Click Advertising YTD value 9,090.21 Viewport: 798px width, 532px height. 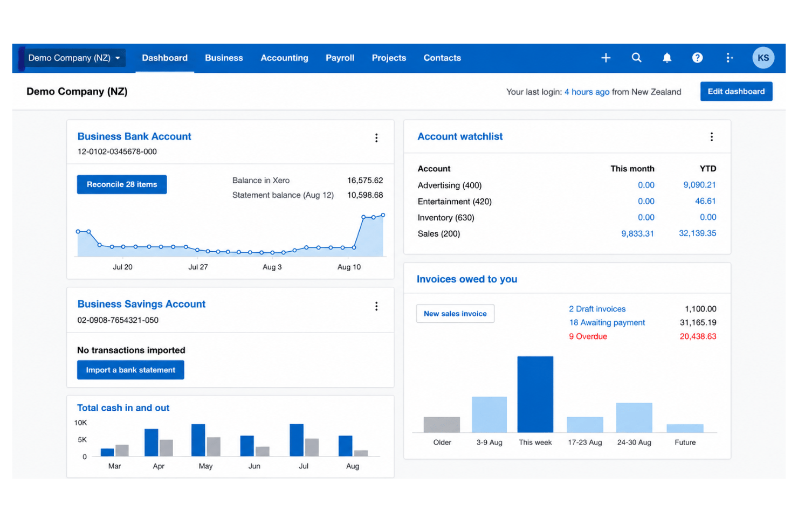coord(700,185)
